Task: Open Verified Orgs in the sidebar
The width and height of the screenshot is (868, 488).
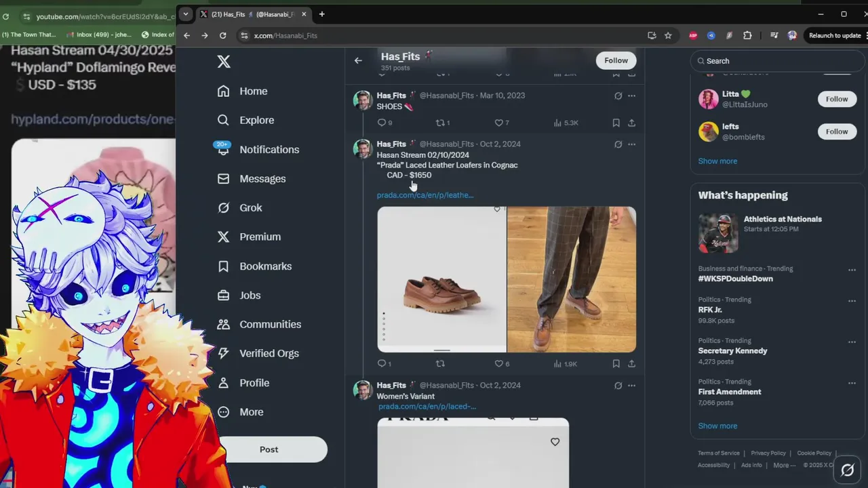Action: 258,354
